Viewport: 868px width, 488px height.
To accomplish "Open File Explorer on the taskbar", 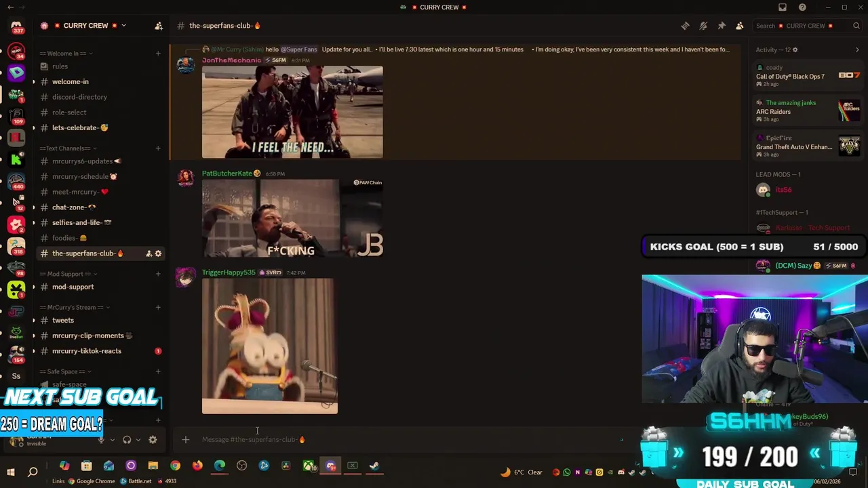I will [x=153, y=466].
